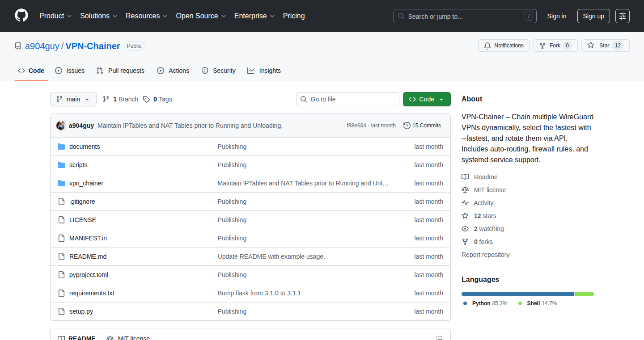This screenshot has width=644, height=340.
Task: Open 'Bump flask from 3.1.0 to 3.1.1' commit
Action: point(259,293)
